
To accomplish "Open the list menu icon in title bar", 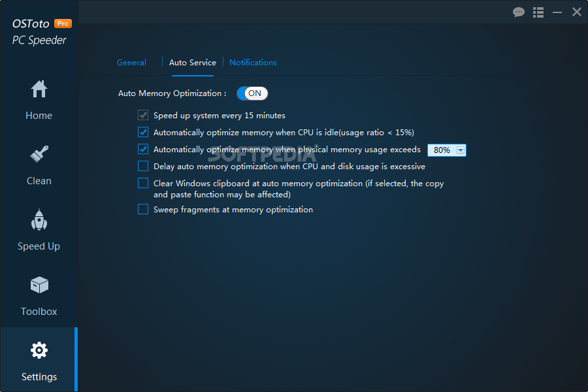I will click(x=538, y=12).
